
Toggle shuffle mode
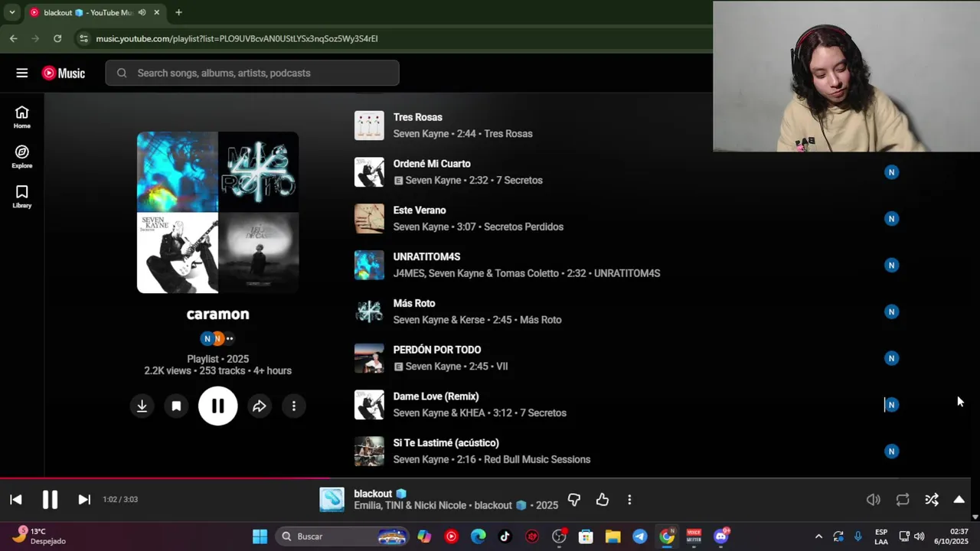(x=932, y=500)
